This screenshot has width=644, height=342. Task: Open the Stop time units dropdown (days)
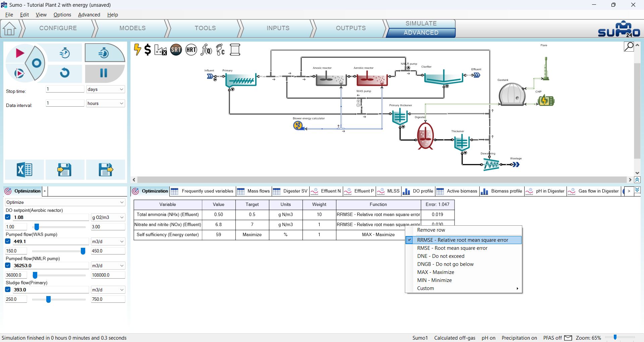point(105,89)
